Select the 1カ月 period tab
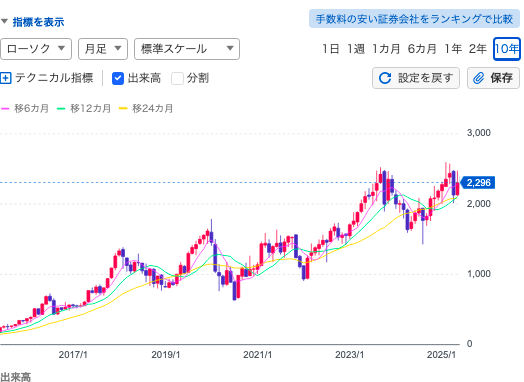 point(386,49)
